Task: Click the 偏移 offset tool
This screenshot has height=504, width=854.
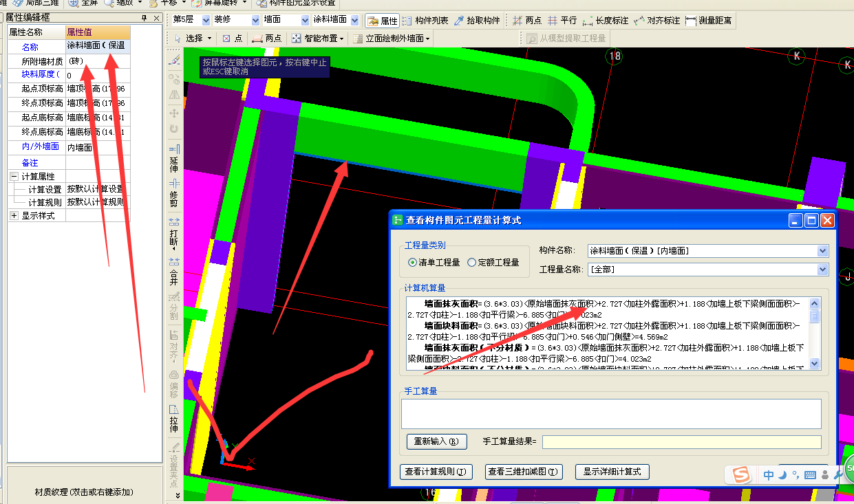Action: (174, 385)
